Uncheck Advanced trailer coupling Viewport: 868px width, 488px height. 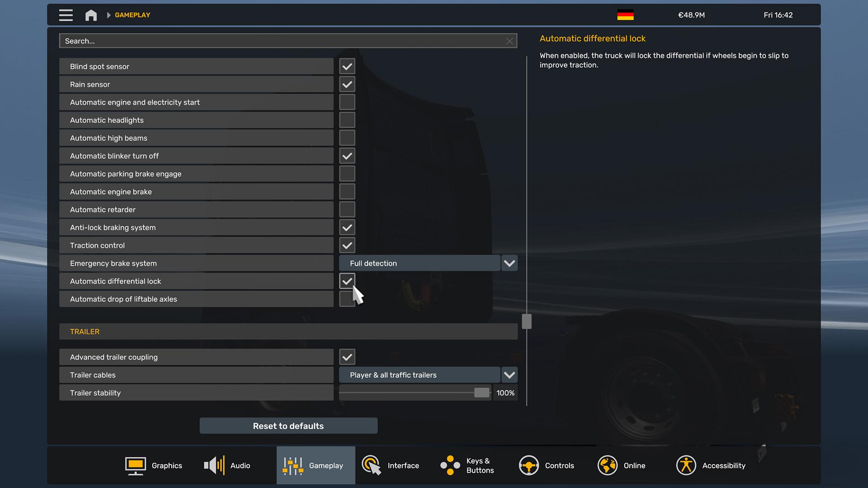point(347,357)
